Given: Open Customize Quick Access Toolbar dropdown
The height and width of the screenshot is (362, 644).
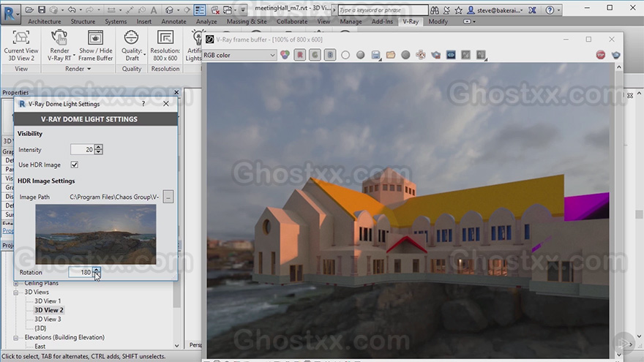Looking at the screenshot, I should click(243, 10).
